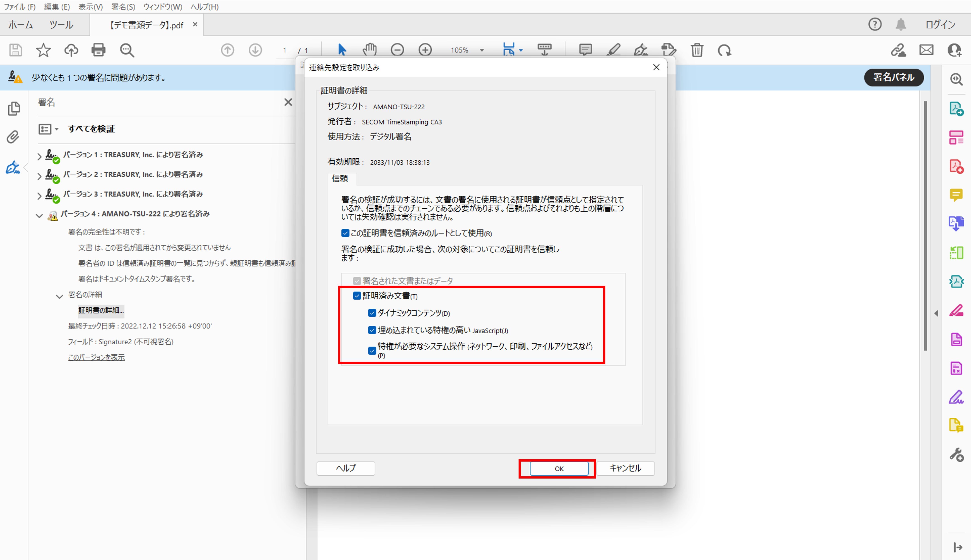This screenshot has width=971, height=560.
Task: Click the print icon in toolbar
Action: click(98, 50)
